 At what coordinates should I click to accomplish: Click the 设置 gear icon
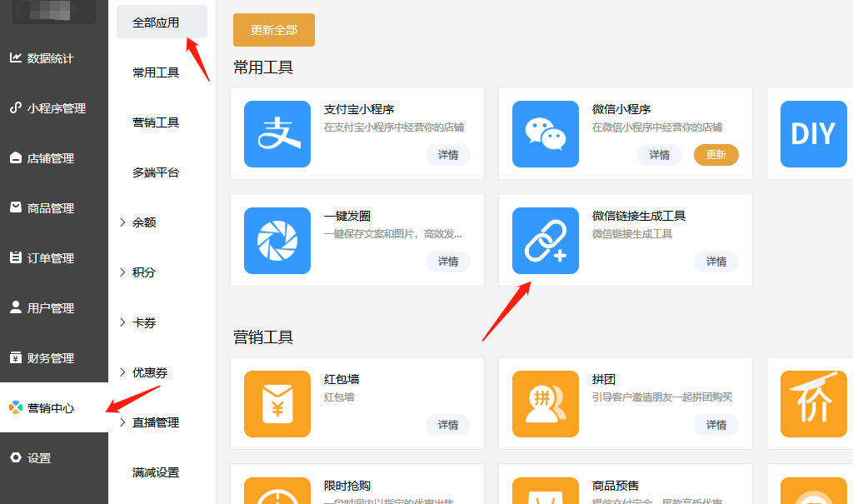pyautogui.click(x=16, y=457)
